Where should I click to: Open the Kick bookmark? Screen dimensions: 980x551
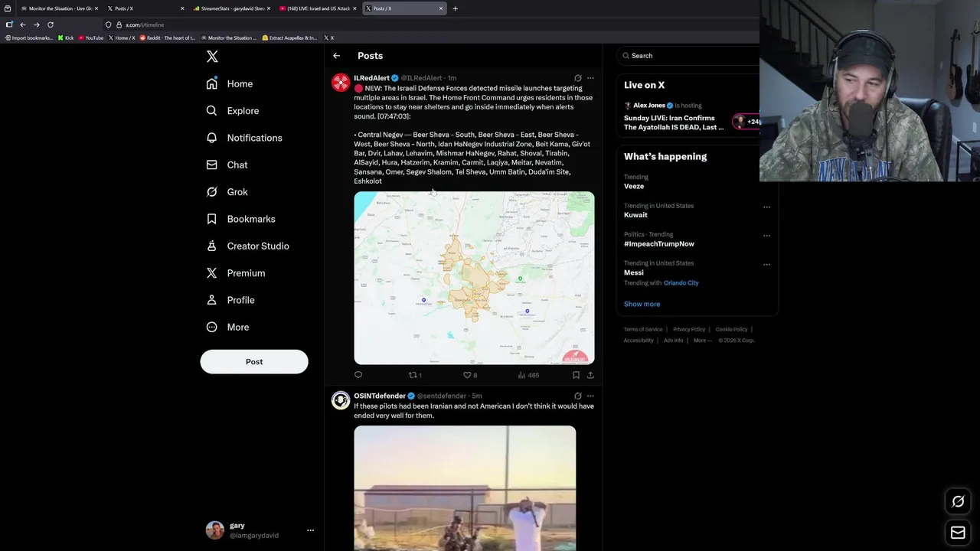66,37
